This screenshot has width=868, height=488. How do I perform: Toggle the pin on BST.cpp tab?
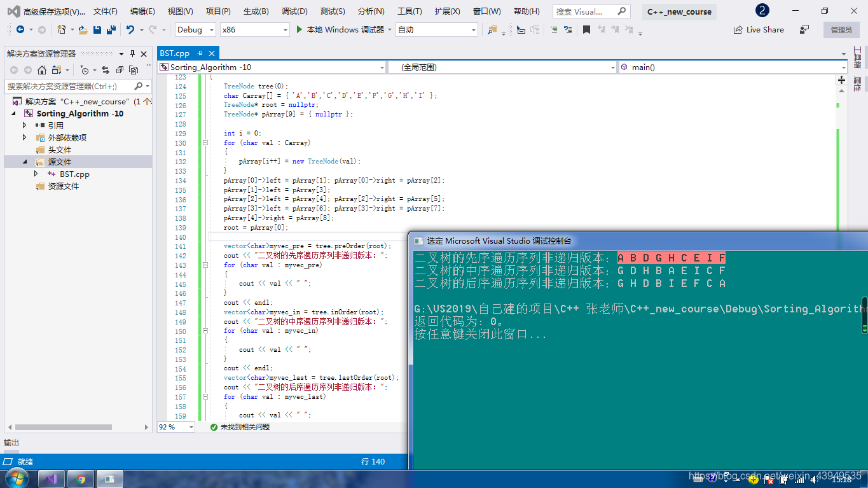pos(200,53)
